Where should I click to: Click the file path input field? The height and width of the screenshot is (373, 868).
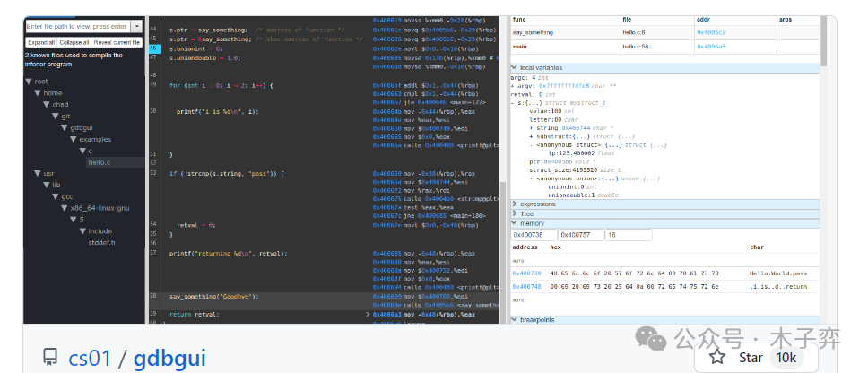[77, 26]
